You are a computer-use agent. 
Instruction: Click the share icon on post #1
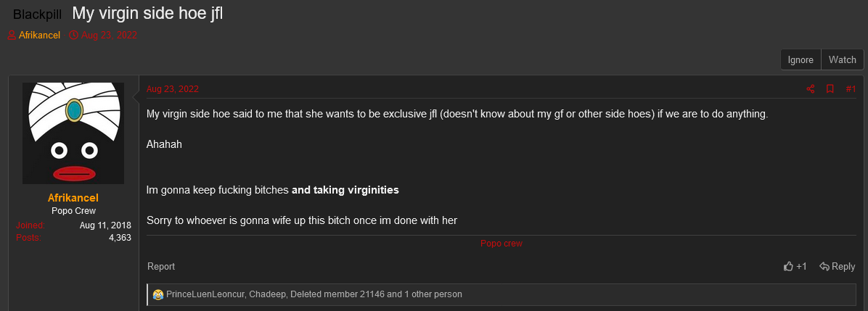(x=811, y=89)
